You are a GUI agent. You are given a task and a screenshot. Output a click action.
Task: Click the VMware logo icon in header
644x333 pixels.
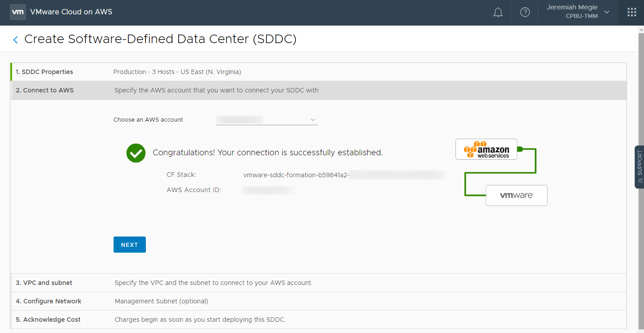[x=18, y=12]
